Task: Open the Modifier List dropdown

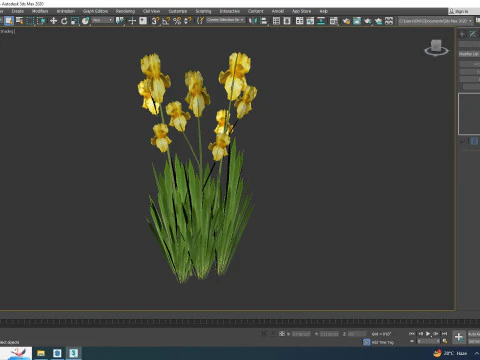Action: pyautogui.click(x=469, y=54)
